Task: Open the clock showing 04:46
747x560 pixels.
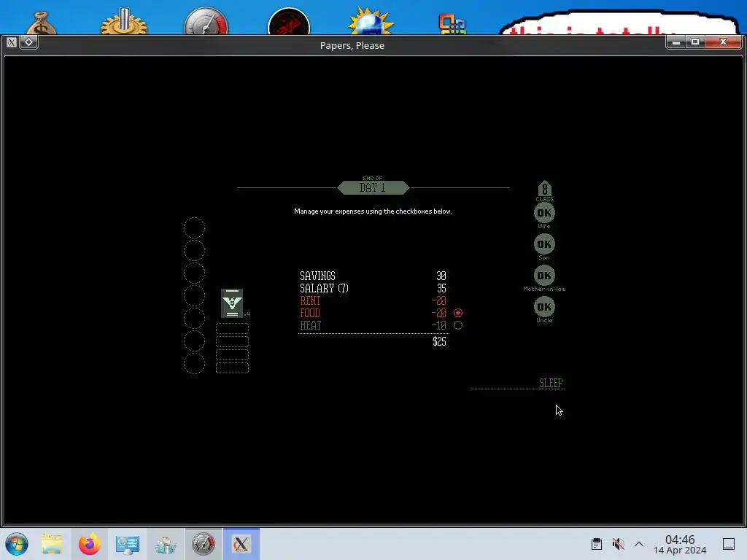Action: click(680, 544)
